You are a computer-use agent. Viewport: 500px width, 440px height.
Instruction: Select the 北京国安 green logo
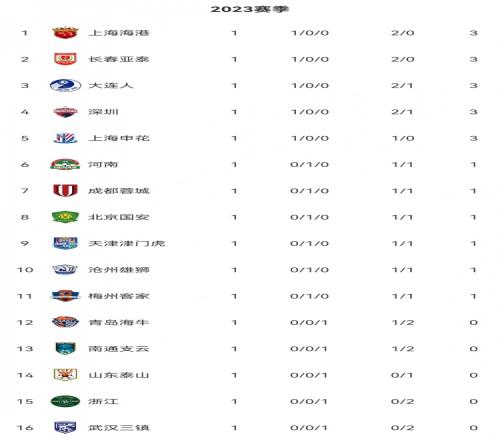pyautogui.click(x=65, y=217)
